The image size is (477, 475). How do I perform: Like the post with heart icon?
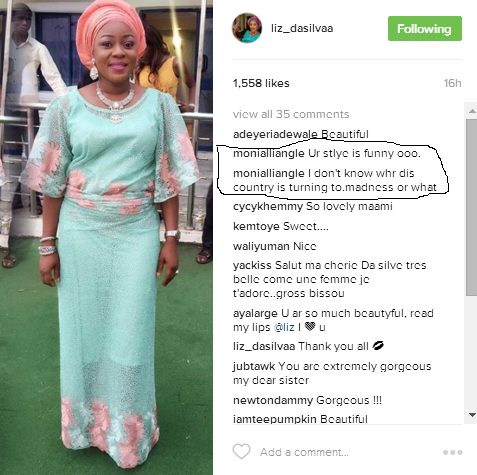click(x=241, y=452)
